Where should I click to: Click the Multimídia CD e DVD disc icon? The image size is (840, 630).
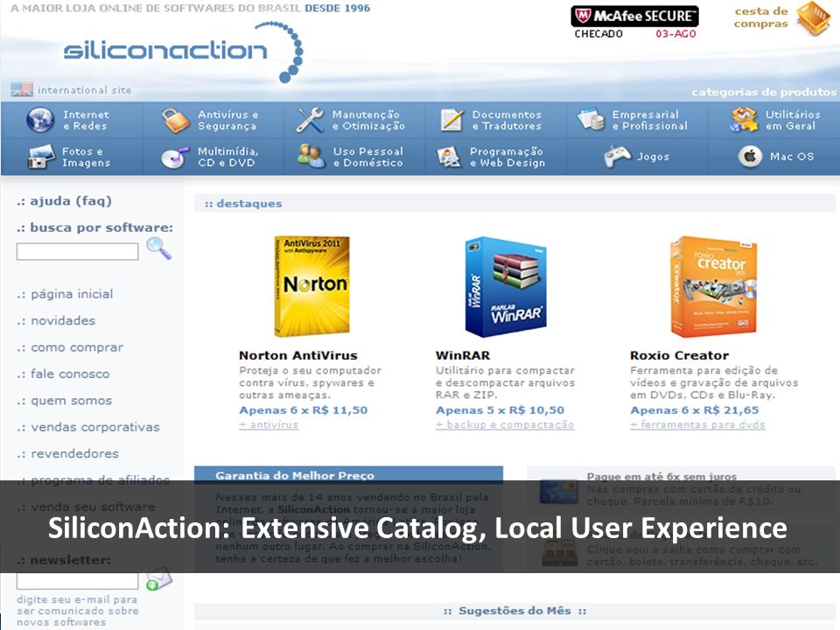pos(175,157)
